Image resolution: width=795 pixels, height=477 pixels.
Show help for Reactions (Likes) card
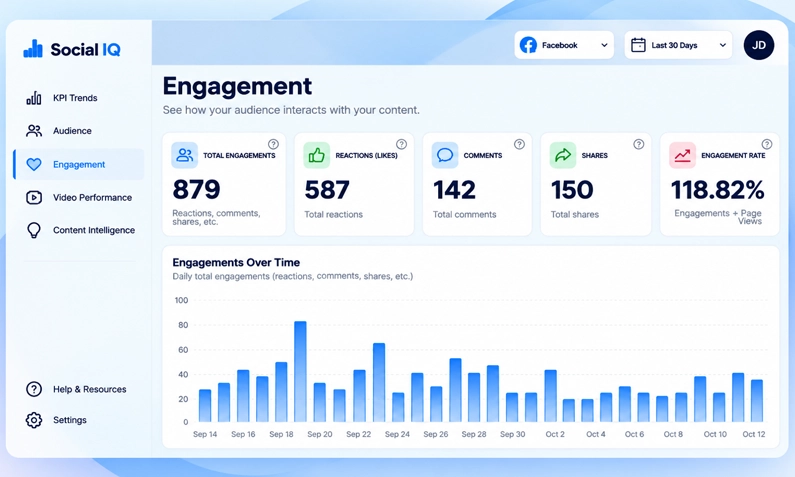[402, 144]
